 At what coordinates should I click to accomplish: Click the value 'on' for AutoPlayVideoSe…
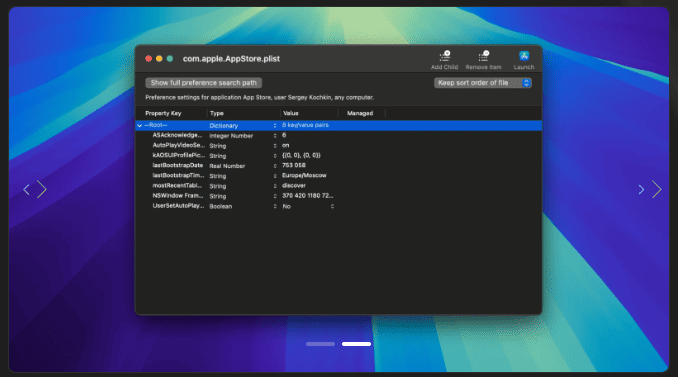[x=285, y=145]
